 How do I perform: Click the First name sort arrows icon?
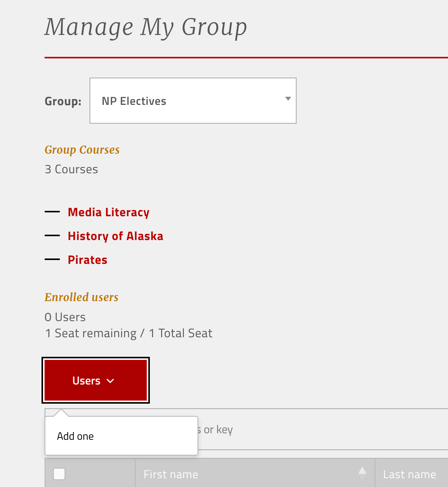click(x=362, y=474)
